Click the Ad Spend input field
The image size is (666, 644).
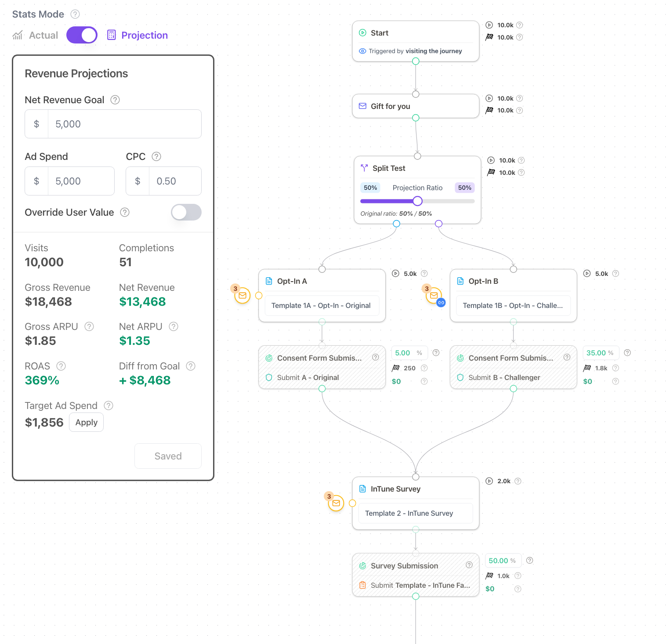tap(80, 181)
